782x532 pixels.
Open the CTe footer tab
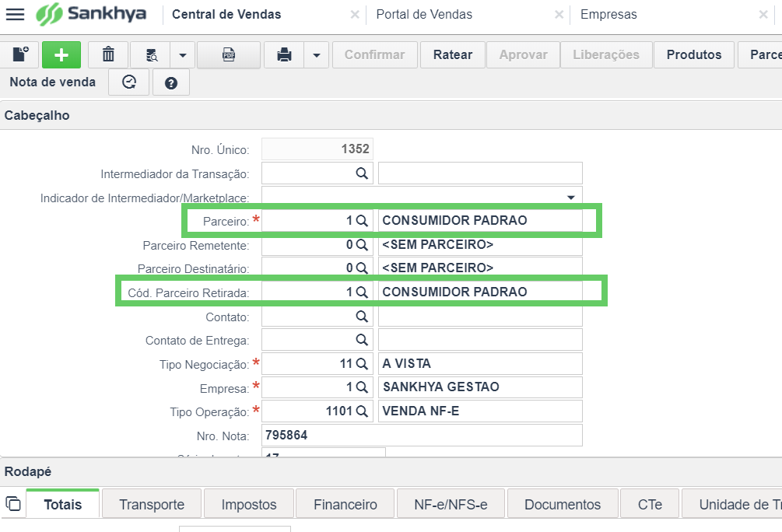click(x=650, y=504)
